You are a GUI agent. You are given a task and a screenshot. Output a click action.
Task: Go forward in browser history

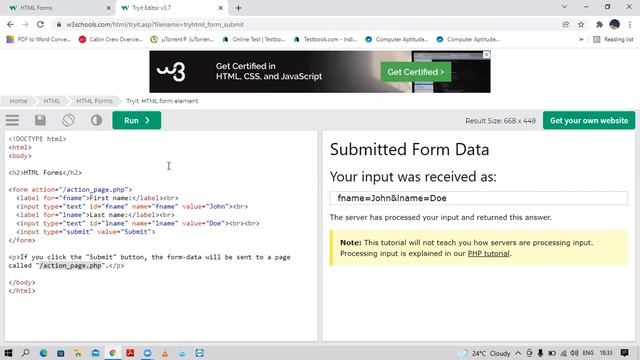[25, 24]
